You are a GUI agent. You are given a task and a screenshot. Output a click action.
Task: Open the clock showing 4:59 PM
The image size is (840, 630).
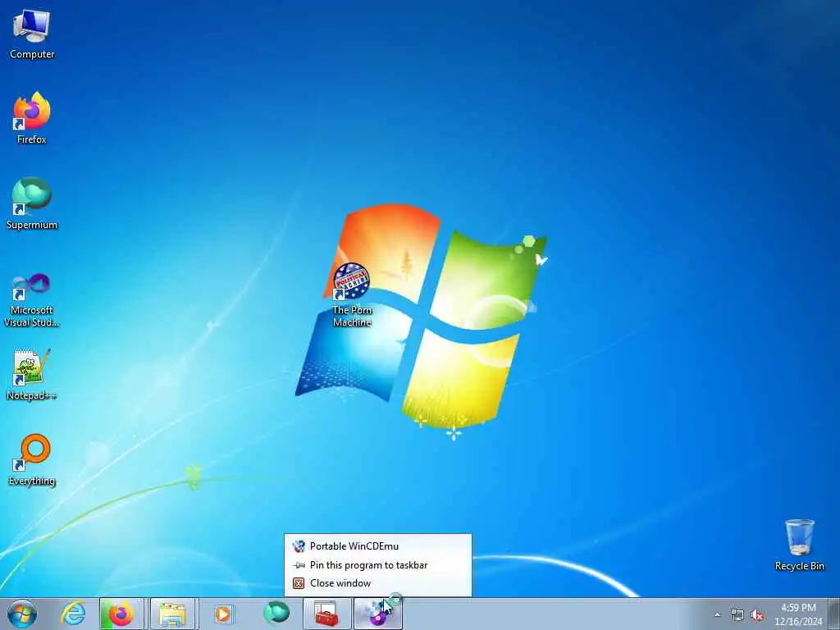[798, 614]
